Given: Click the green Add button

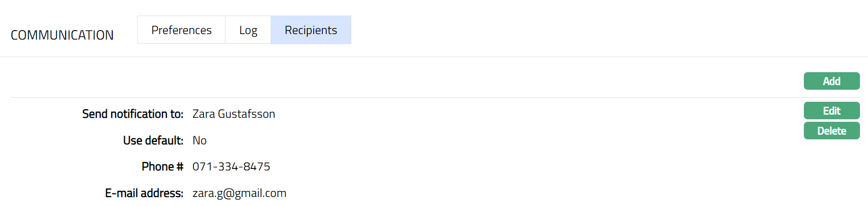Looking at the screenshot, I should point(831,81).
